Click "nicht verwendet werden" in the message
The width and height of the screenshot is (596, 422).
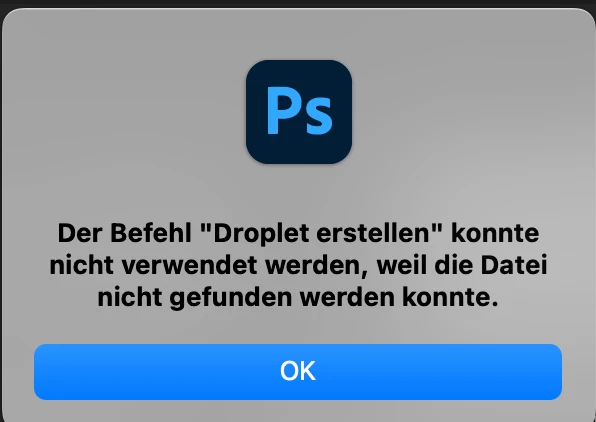point(210,265)
